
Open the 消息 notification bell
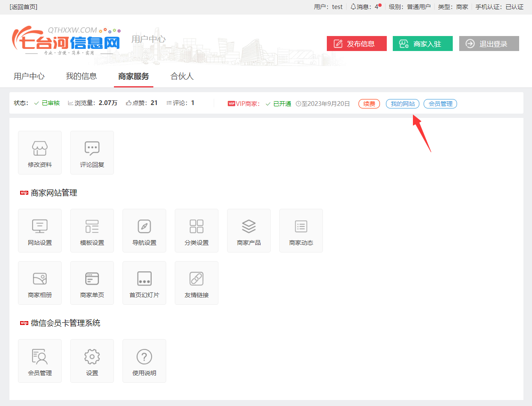353,7
